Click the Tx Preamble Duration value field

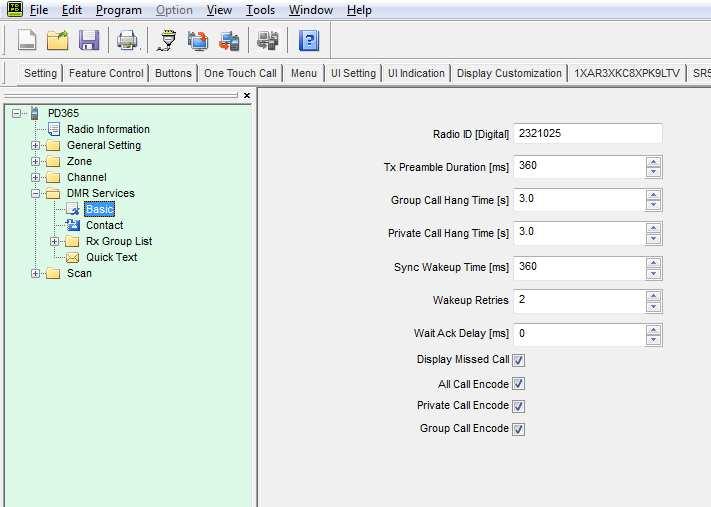coord(580,166)
